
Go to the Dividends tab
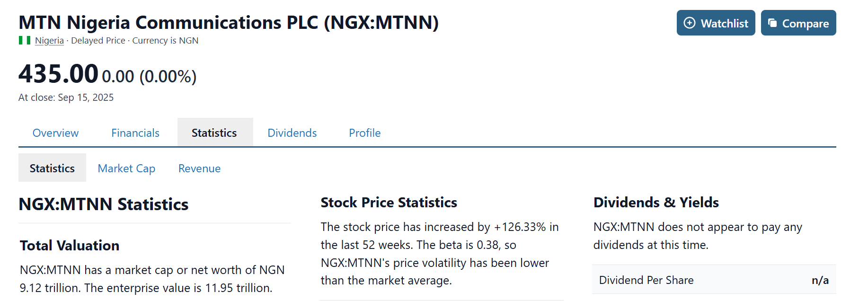tap(292, 133)
